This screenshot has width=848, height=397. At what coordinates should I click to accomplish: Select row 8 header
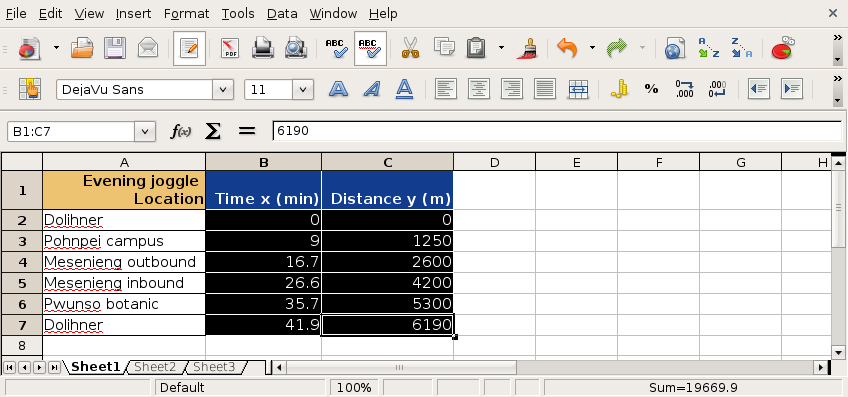(x=22, y=345)
